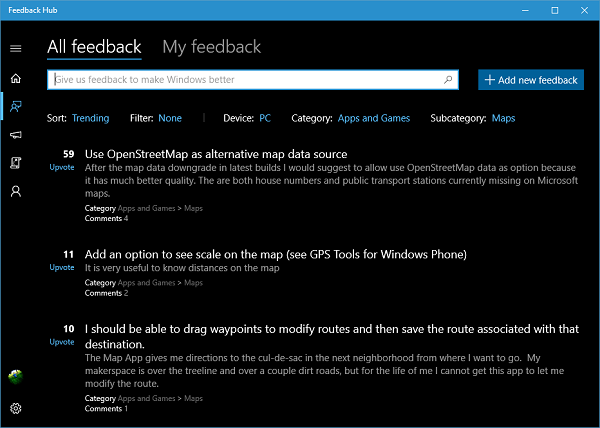Click the user avatar globe picture
600x428 pixels.
click(15, 377)
